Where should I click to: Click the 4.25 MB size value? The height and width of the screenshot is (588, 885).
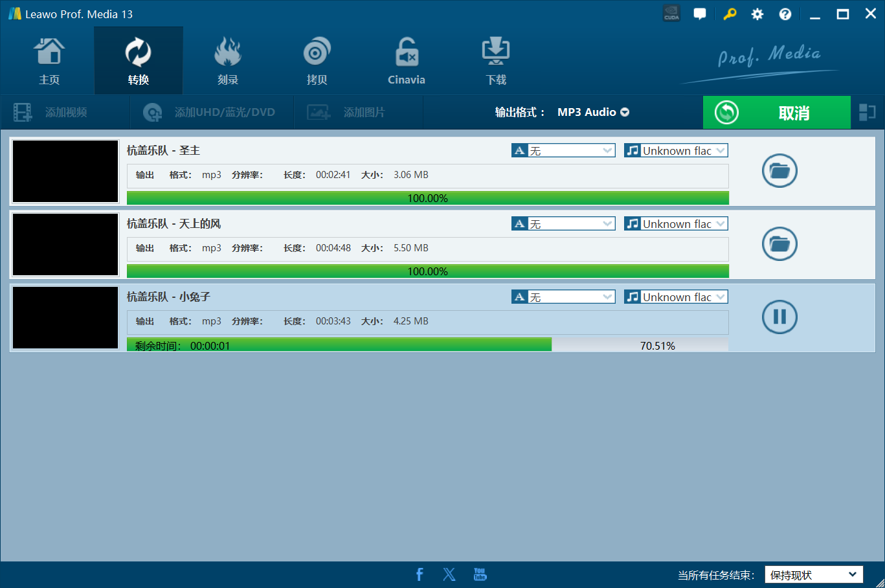[x=411, y=321]
